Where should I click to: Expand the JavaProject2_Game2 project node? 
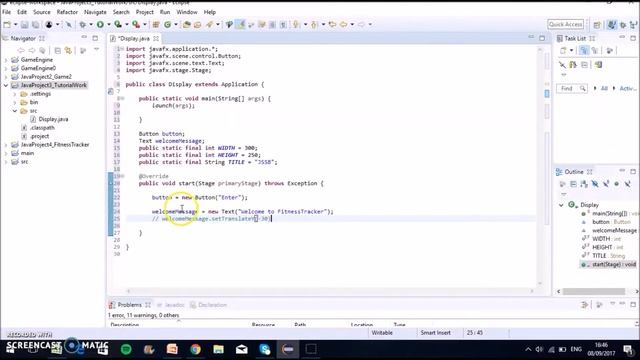pyautogui.click(x=6, y=77)
